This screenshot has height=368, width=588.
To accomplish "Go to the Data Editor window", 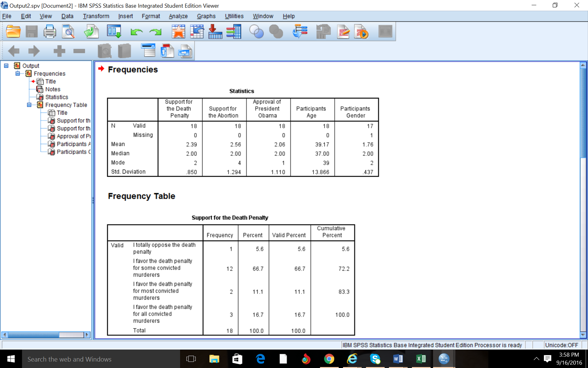I will coord(114,31).
